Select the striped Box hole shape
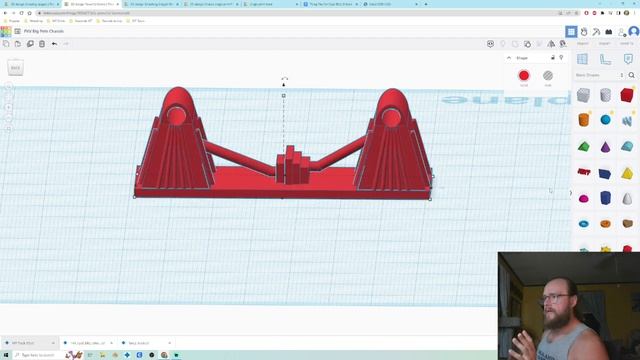 point(584,95)
